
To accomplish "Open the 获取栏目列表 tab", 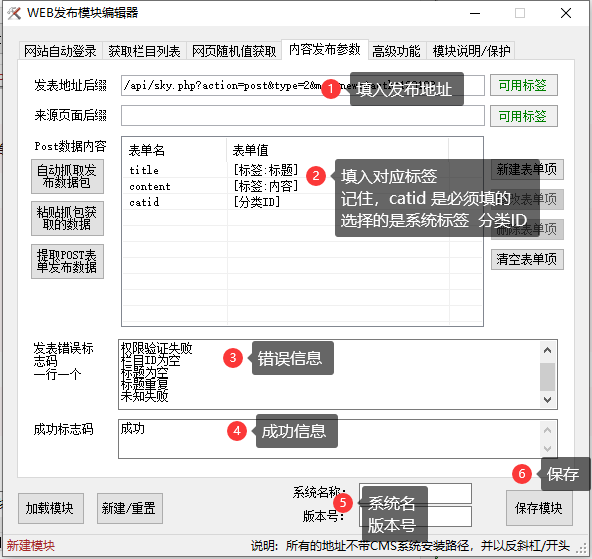I will (145, 51).
